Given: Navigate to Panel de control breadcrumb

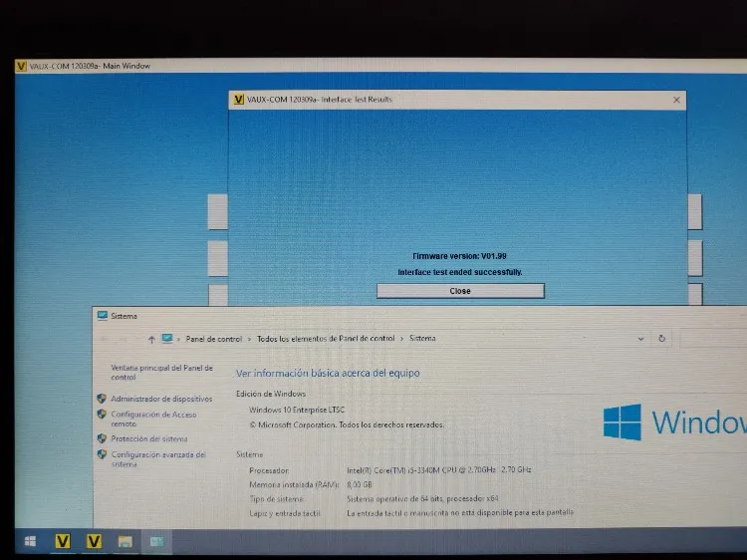Looking at the screenshot, I should pos(213,339).
